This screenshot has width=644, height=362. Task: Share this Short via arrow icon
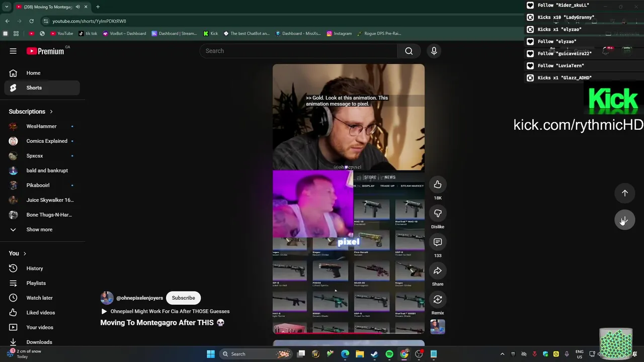pos(438,270)
